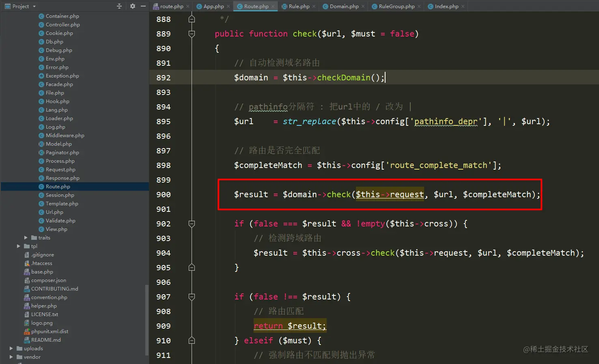Click the collapse all icon in Project toolbar
This screenshot has width=599, height=364.
[119, 6]
